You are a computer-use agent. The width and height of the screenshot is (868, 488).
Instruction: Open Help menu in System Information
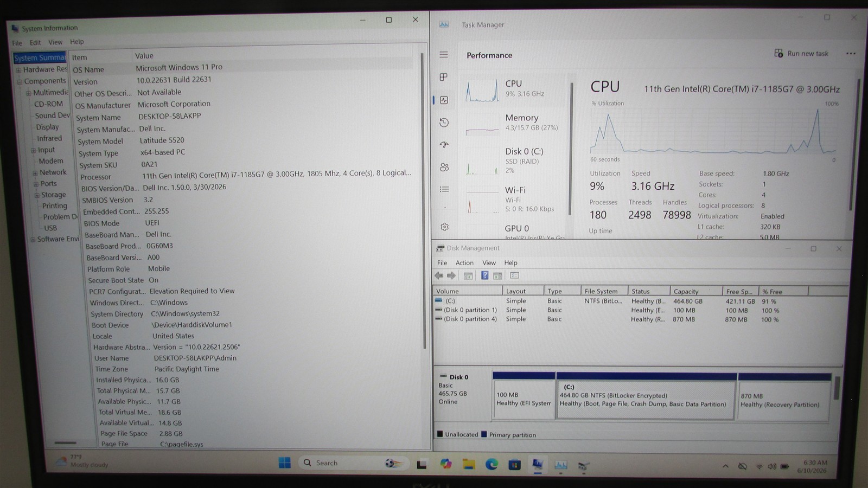[77, 41]
